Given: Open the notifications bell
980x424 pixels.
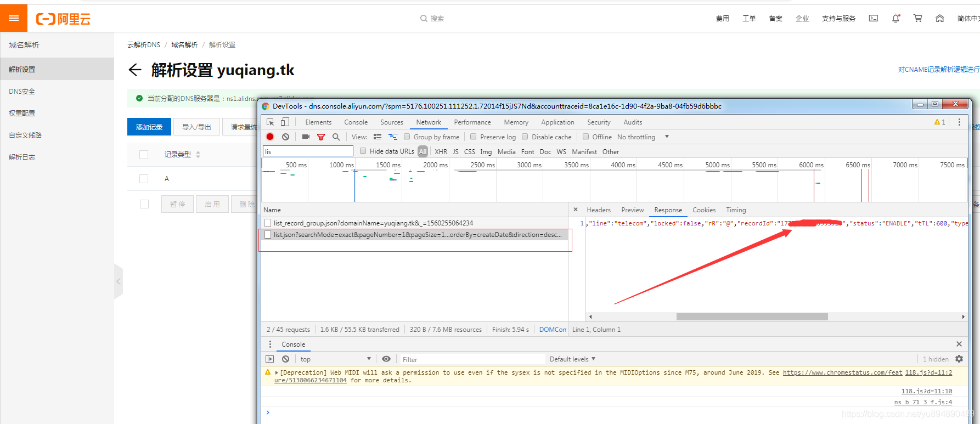Looking at the screenshot, I should tap(895, 18).
